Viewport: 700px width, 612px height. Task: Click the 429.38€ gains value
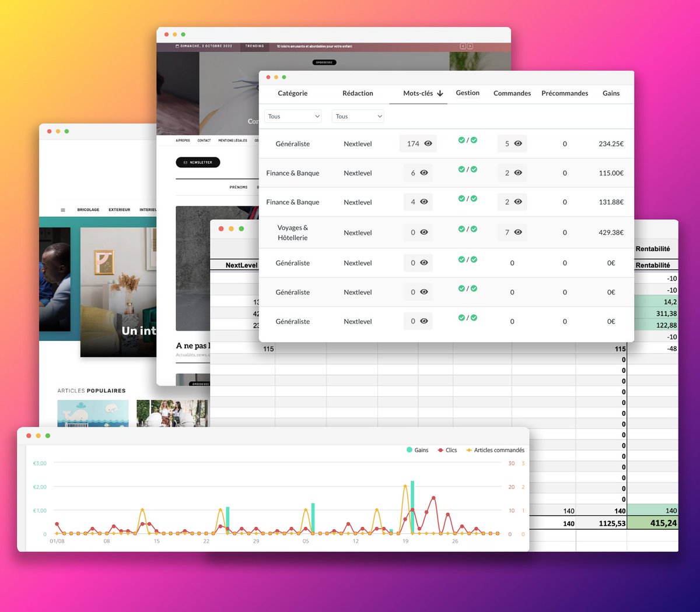coord(611,233)
